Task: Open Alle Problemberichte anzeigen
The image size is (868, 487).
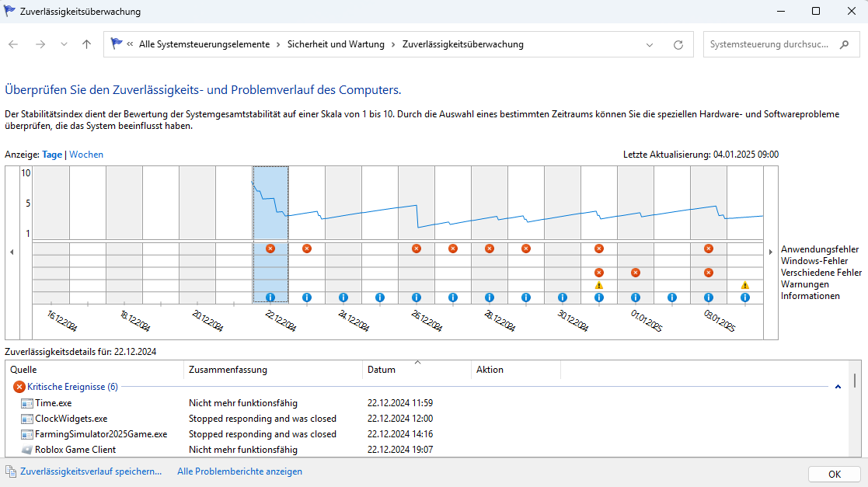Action: 239,471
